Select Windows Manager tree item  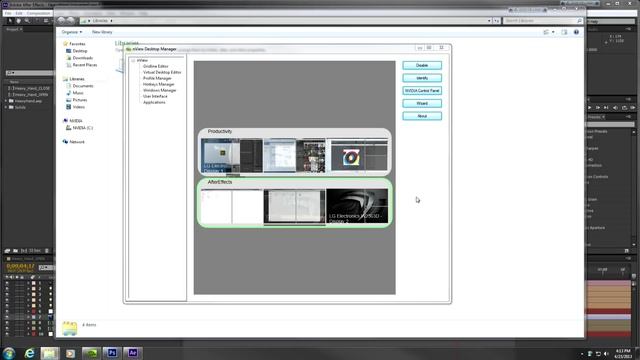pos(160,90)
